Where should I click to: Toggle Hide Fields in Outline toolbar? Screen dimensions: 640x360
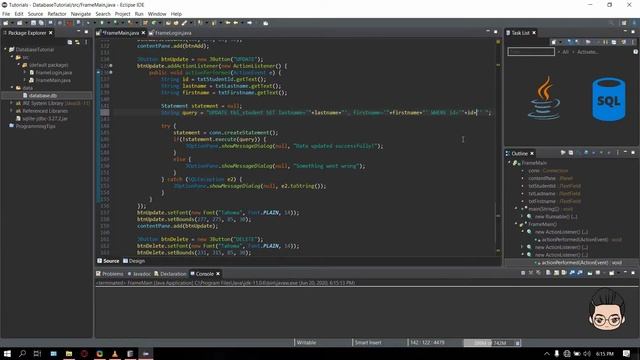(586, 153)
